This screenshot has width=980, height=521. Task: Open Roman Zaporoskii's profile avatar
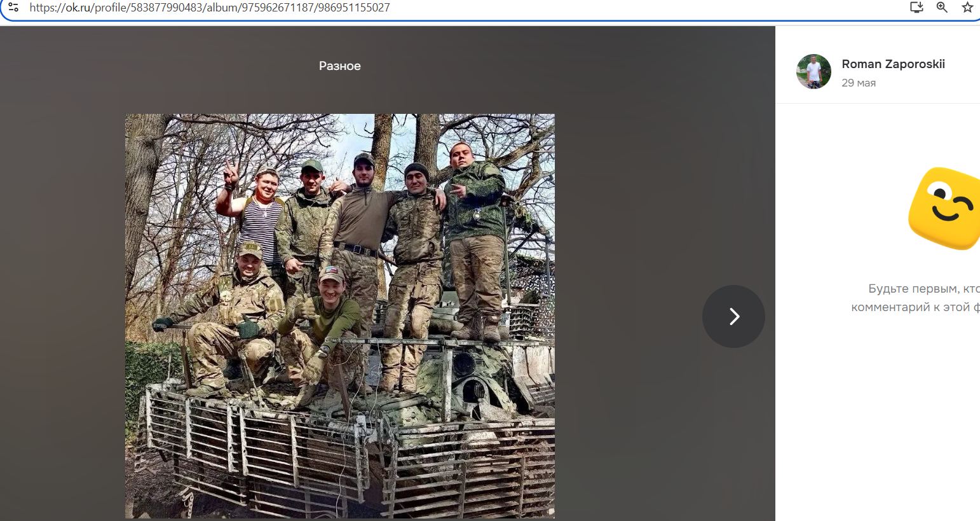pyautogui.click(x=813, y=71)
